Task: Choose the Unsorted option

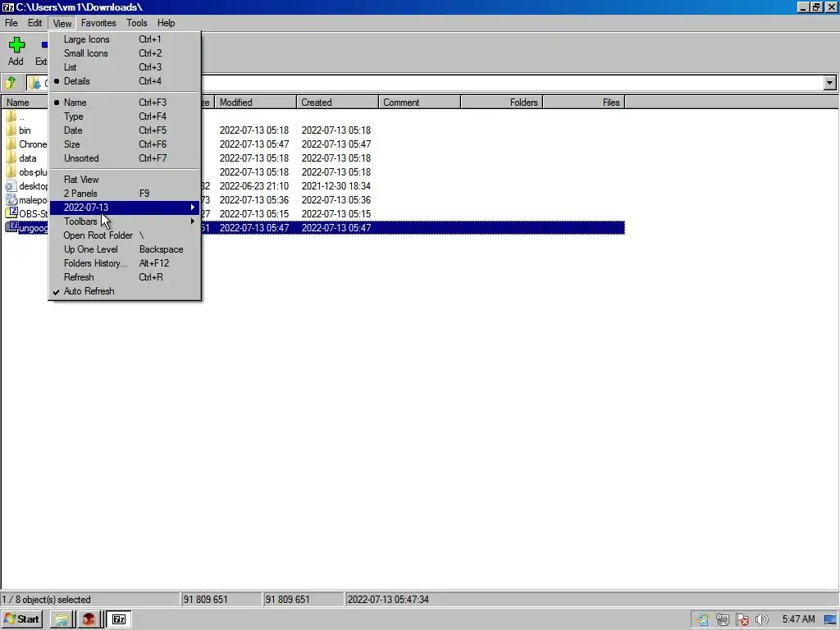Action: [x=125, y=158]
